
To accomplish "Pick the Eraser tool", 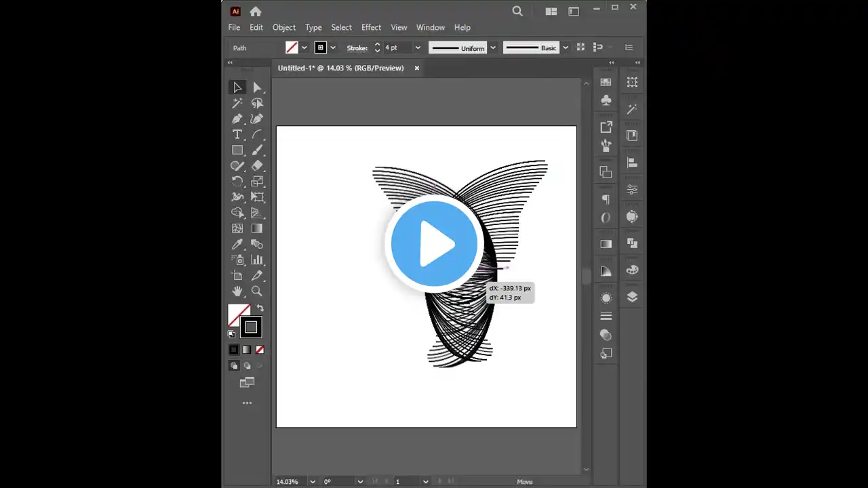I will click(257, 165).
